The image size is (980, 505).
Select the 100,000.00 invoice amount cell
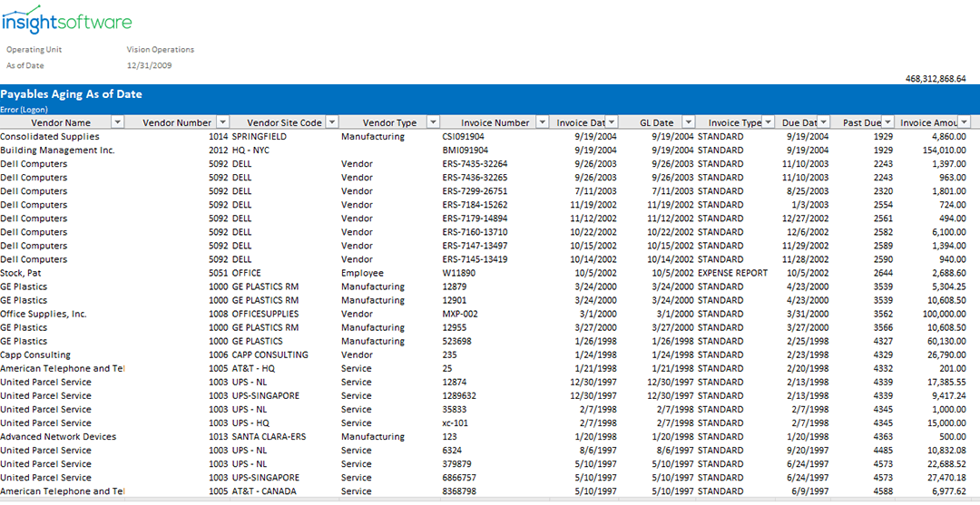[x=944, y=314]
